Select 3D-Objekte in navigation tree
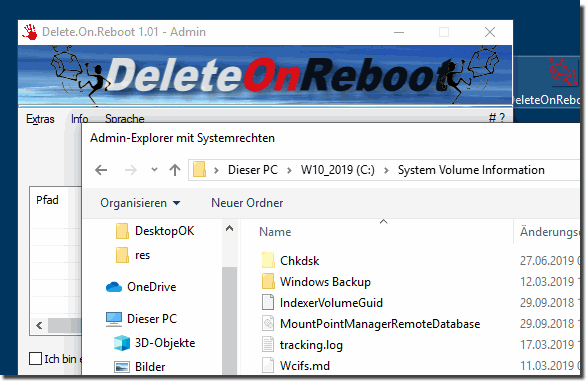This screenshot has width=587, height=382. (x=165, y=343)
